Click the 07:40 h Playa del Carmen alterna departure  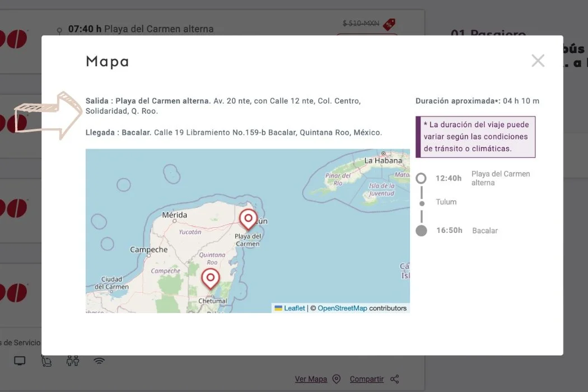[141, 29]
